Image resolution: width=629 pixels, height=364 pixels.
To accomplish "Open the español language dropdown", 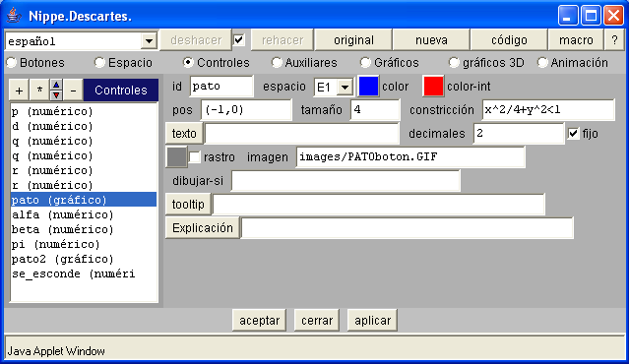I will point(149,41).
